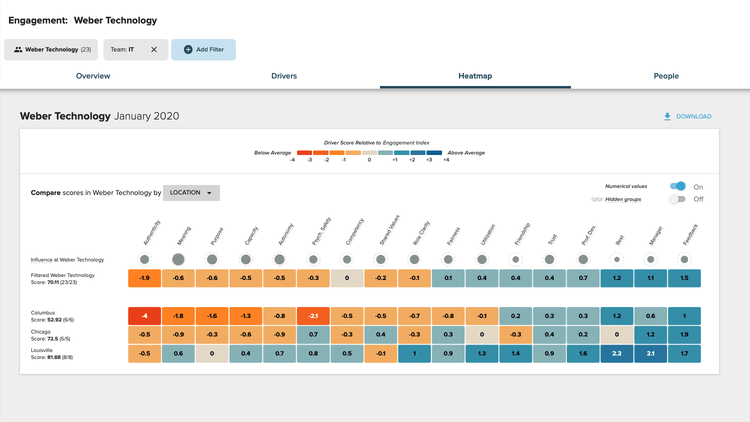
Task: Click the Fairness influence circle
Action: point(448,259)
